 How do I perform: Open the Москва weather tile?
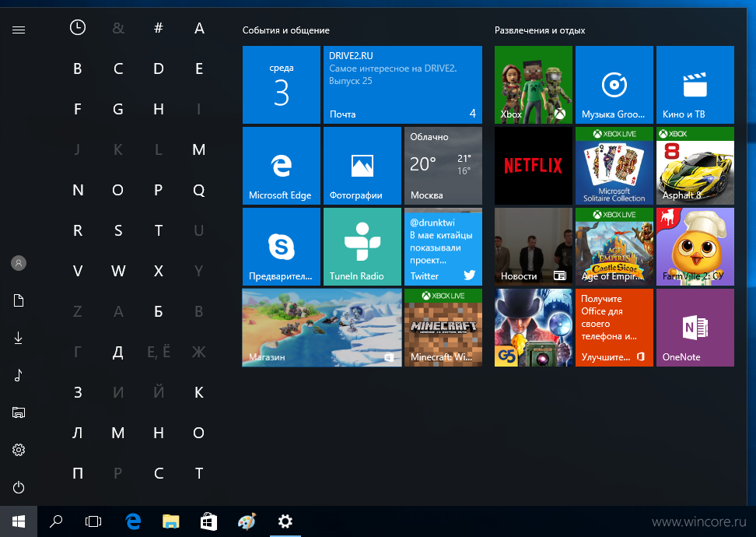[443, 166]
